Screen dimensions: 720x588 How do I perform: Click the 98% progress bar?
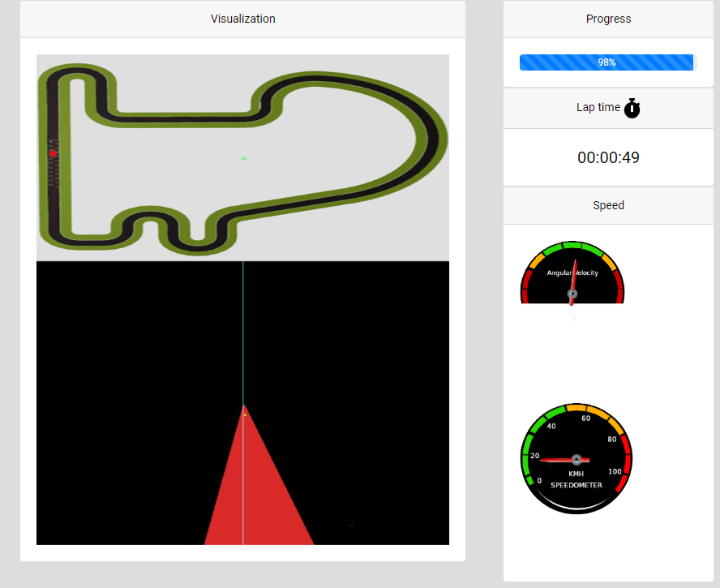(x=606, y=62)
